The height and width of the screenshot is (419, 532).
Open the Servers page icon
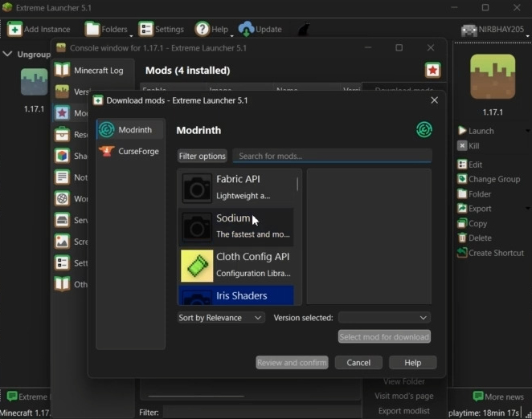pyautogui.click(x=62, y=220)
